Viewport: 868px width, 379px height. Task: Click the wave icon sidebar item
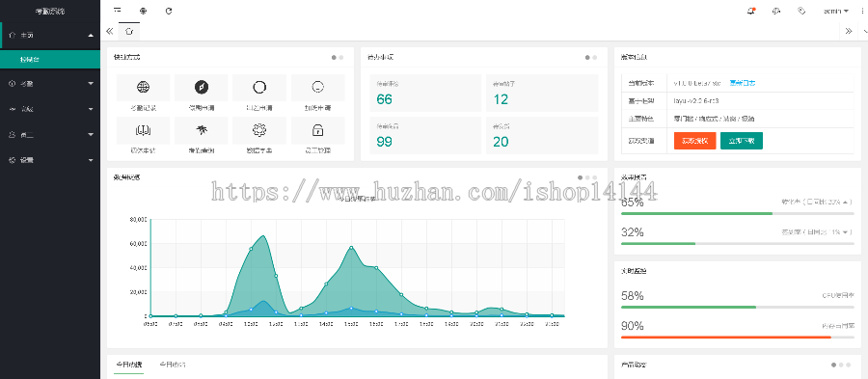[x=13, y=109]
